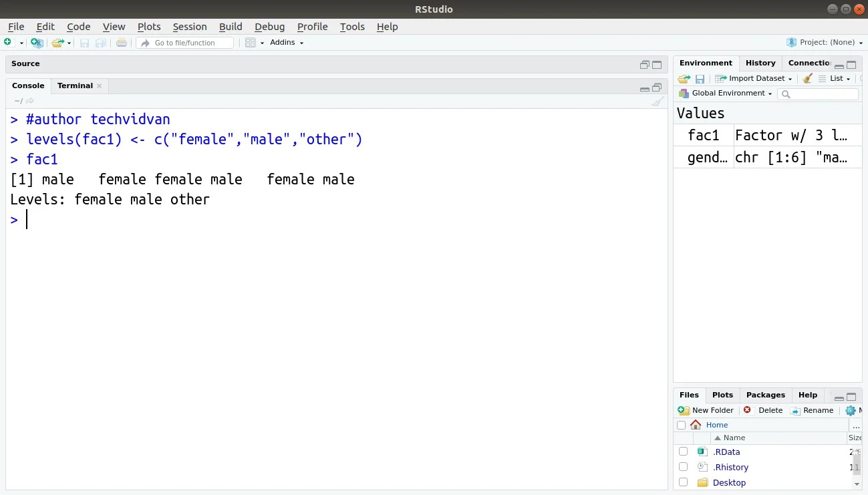Open the .RData file link
868x495 pixels.
click(726, 452)
